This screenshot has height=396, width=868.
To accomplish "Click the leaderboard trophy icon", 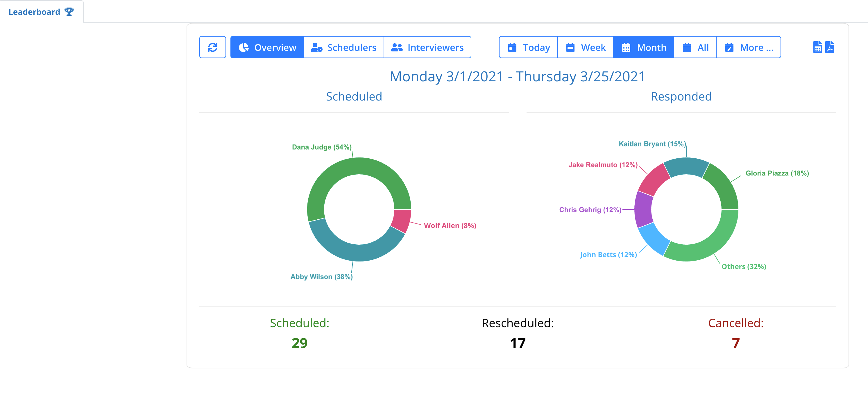I will [x=69, y=11].
